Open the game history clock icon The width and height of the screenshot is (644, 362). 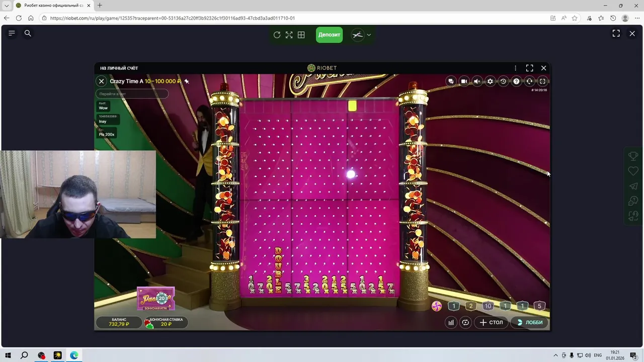[503, 81]
